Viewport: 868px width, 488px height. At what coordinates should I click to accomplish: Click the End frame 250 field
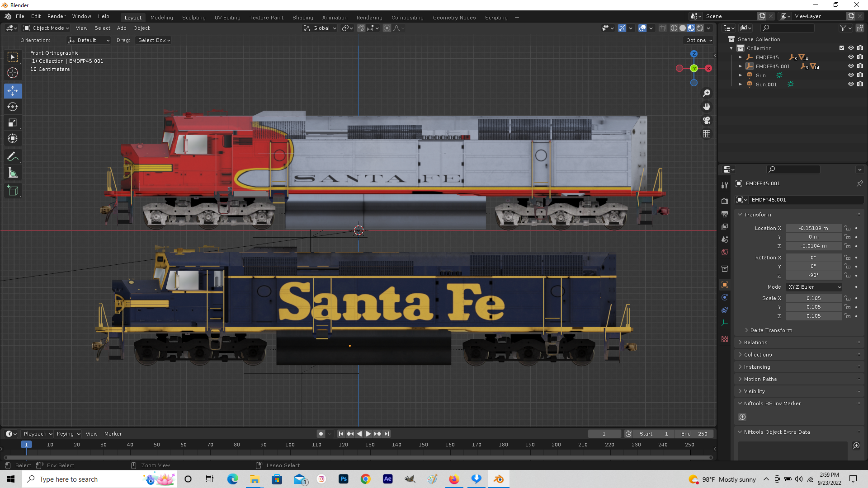pyautogui.click(x=693, y=434)
